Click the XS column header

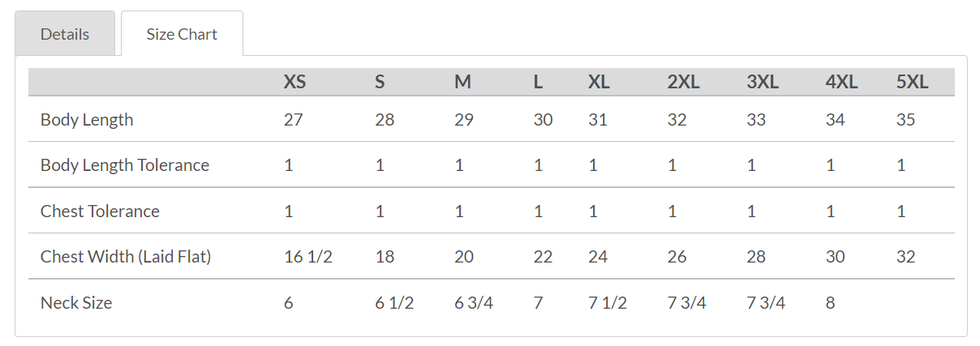point(294,82)
